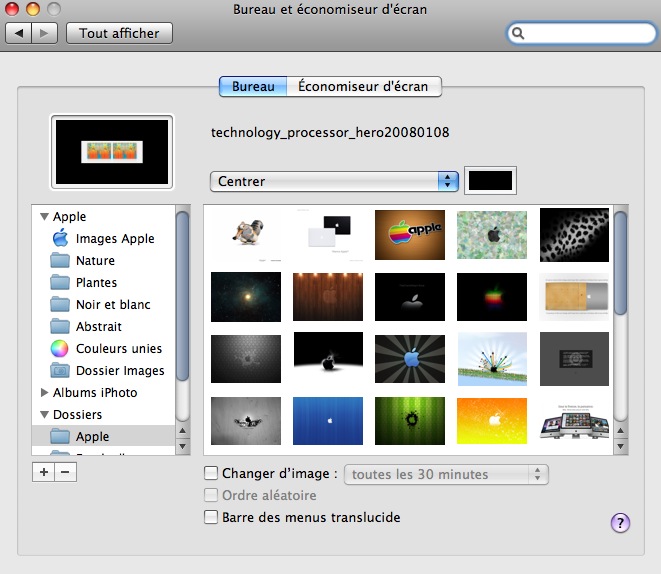Click the magnifier icon in search field
The height and width of the screenshot is (574, 661).
pyautogui.click(x=518, y=33)
